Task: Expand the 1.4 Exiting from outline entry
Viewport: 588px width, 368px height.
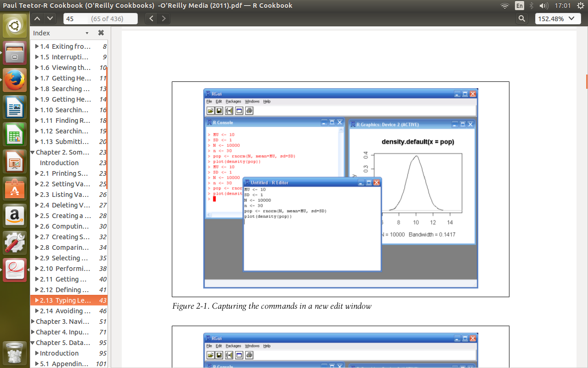Action: pyautogui.click(x=37, y=46)
